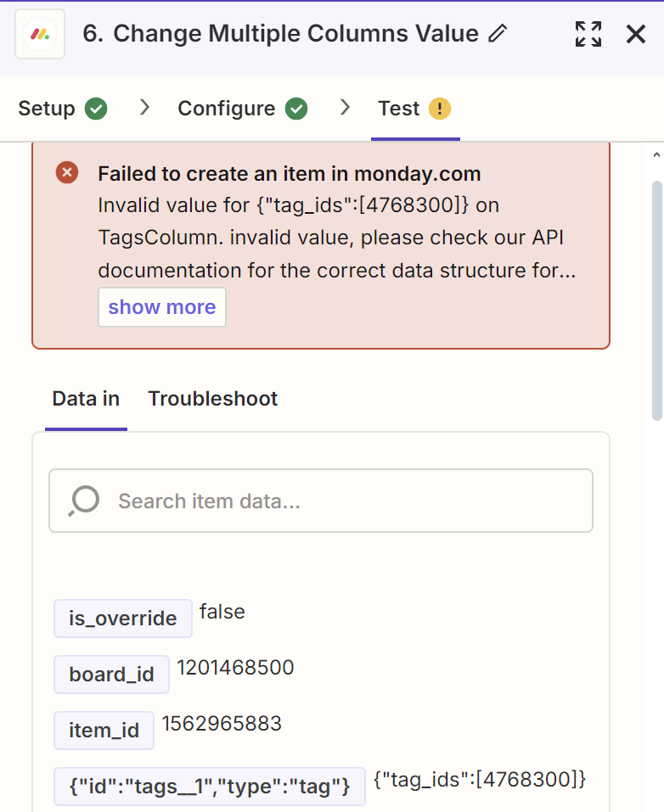Viewport: 664px width, 812px height.
Task: Close the step editor panel
Action: point(635,34)
